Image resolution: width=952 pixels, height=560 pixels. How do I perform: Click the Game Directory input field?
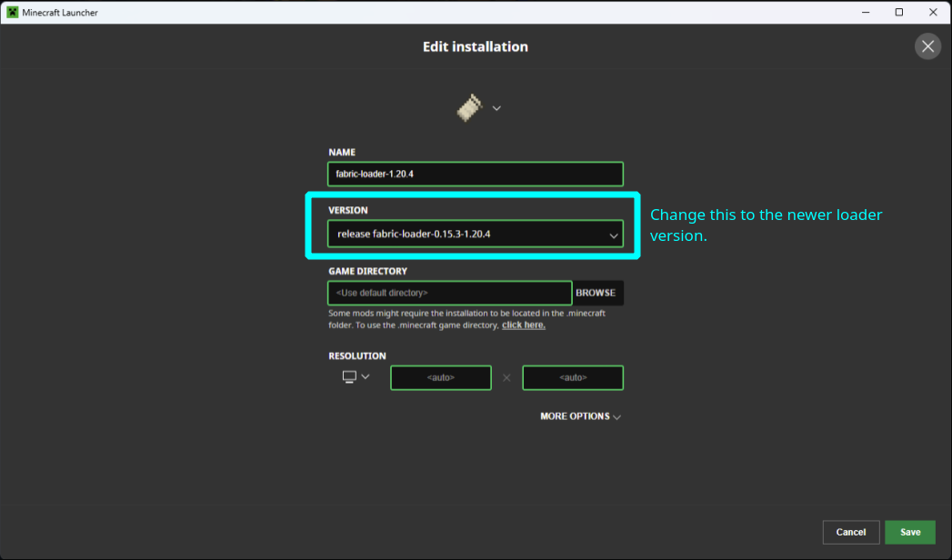pyautogui.click(x=449, y=293)
